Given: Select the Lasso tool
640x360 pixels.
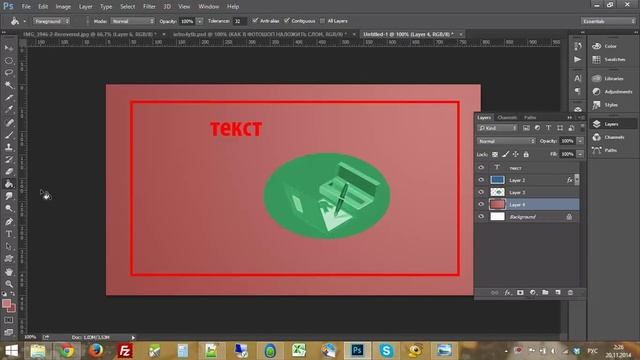Looking at the screenshot, I should point(9,73).
